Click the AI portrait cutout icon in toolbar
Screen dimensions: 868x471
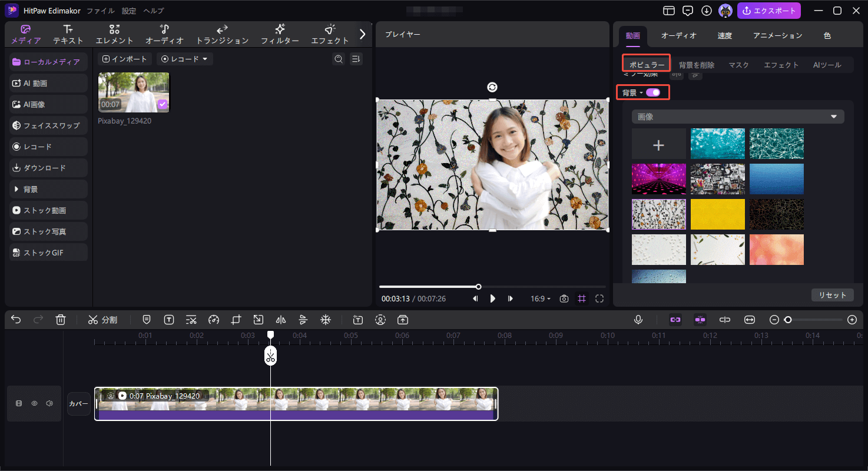tap(380, 320)
